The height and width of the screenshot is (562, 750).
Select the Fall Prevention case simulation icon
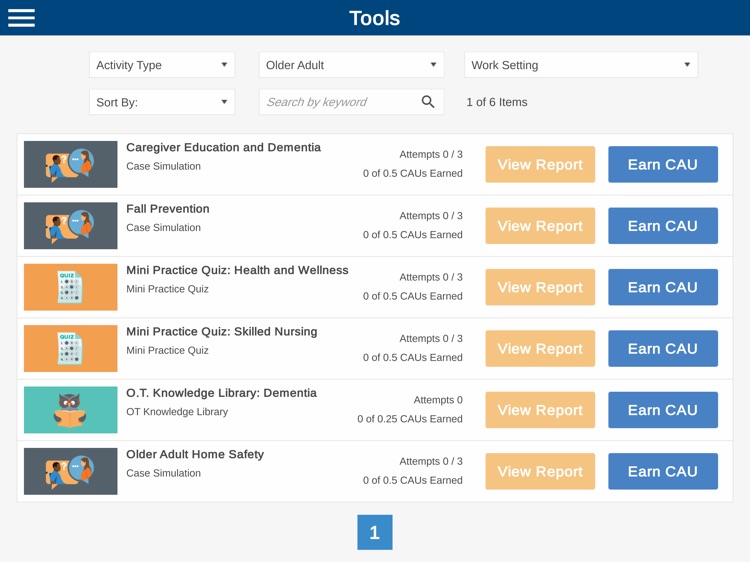[70, 226]
